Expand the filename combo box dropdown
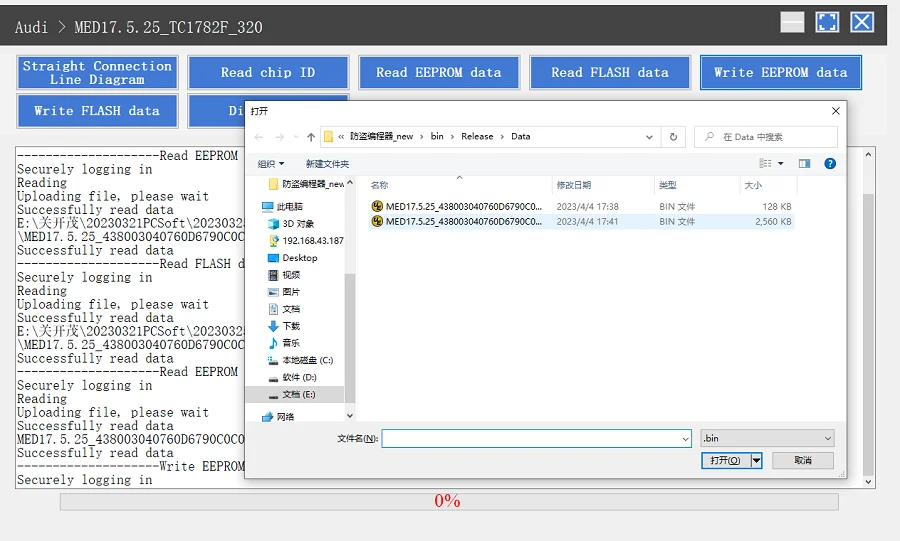 (685, 438)
